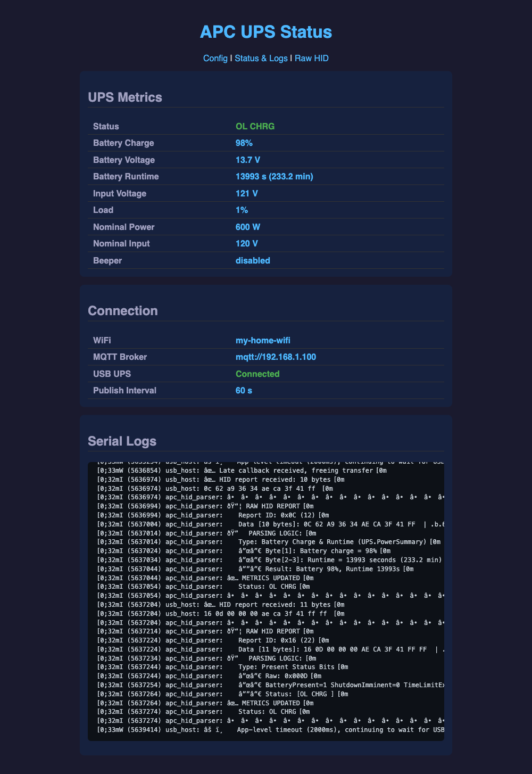Select the Connected USB UPS value

(257, 374)
